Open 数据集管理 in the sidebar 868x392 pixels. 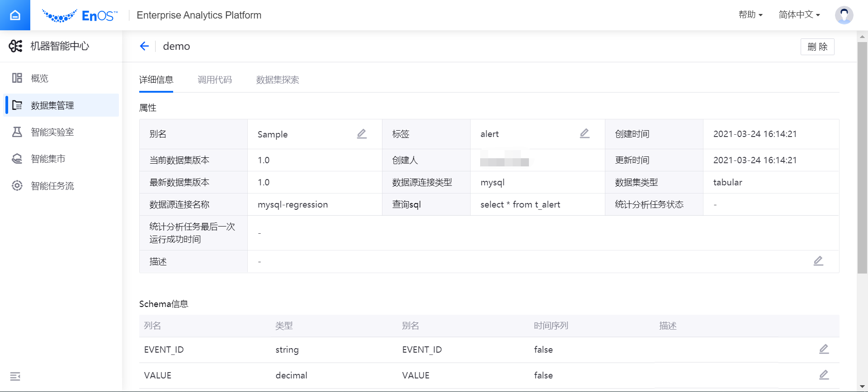61,105
